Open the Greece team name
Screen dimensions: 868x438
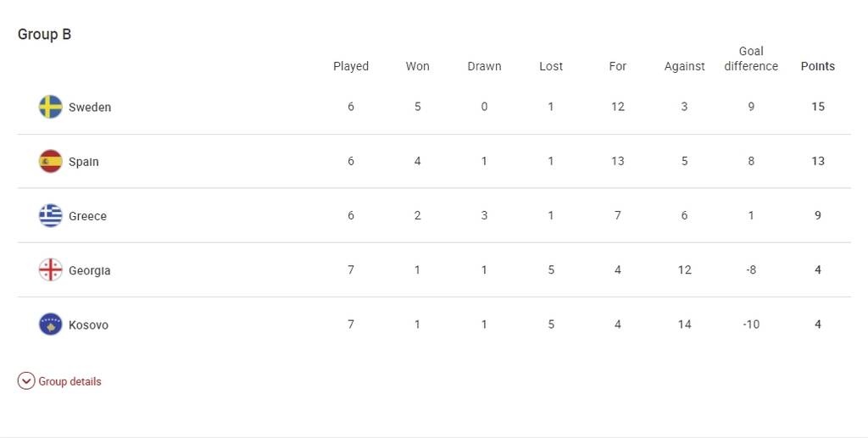(x=87, y=216)
